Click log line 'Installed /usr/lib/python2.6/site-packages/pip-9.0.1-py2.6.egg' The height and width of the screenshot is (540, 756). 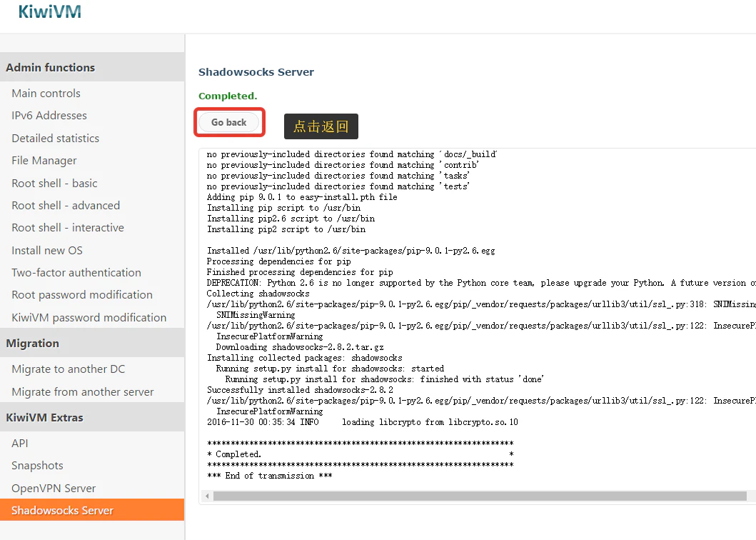click(x=351, y=251)
